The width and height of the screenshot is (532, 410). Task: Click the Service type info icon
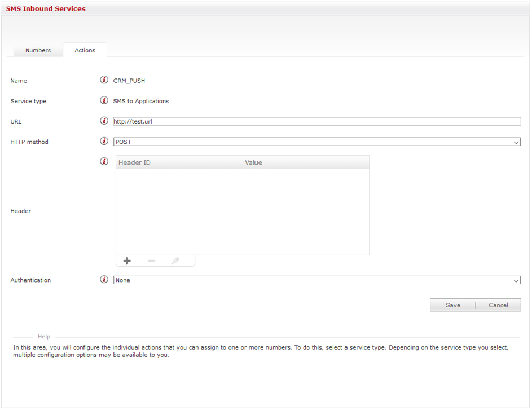[104, 100]
